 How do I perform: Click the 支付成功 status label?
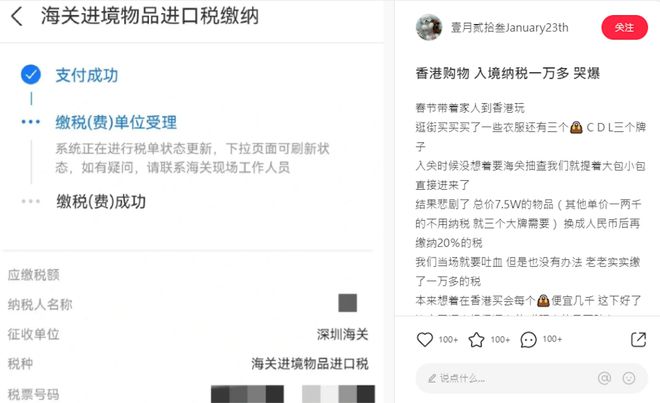(x=87, y=75)
